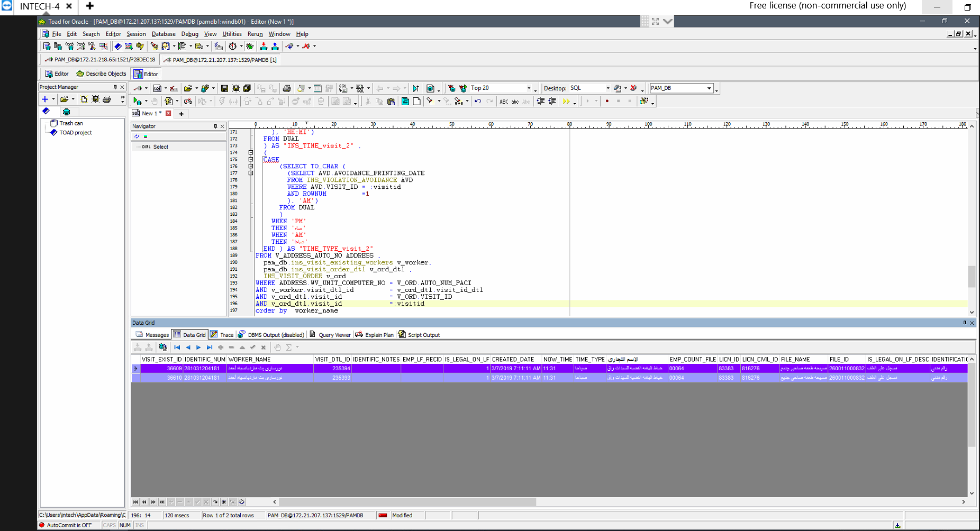
Task: Open the PAM_DB schema dropdown
Action: coord(709,88)
